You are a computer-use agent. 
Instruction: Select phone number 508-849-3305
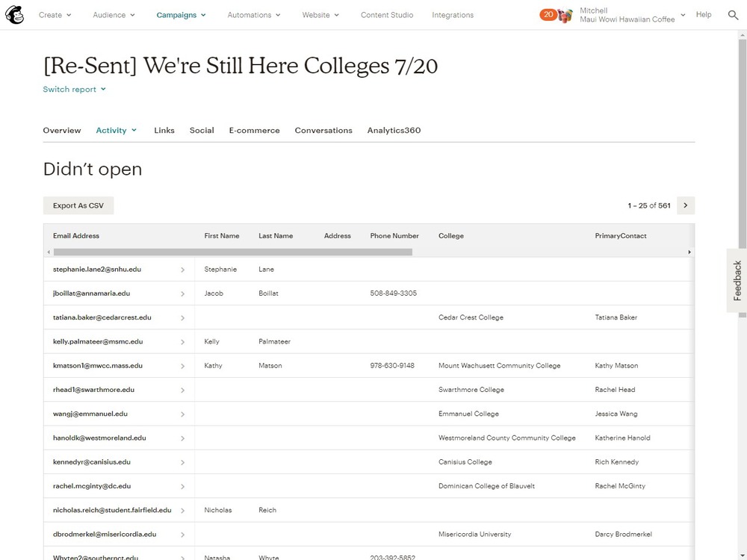(x=393, y=293)
